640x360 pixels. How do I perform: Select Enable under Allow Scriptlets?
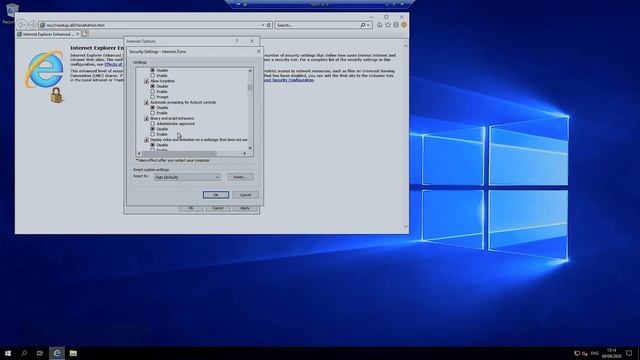[x=152, y=91]
